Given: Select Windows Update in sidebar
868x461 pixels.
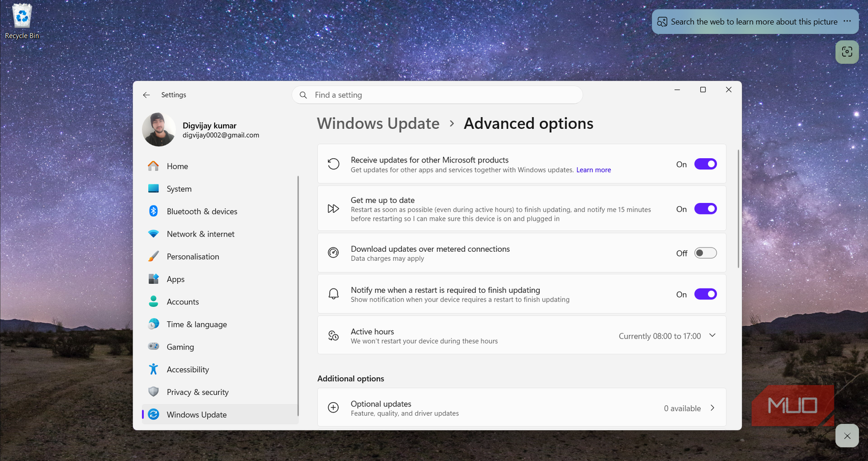Looking at the screenshot, I should 220,415.
